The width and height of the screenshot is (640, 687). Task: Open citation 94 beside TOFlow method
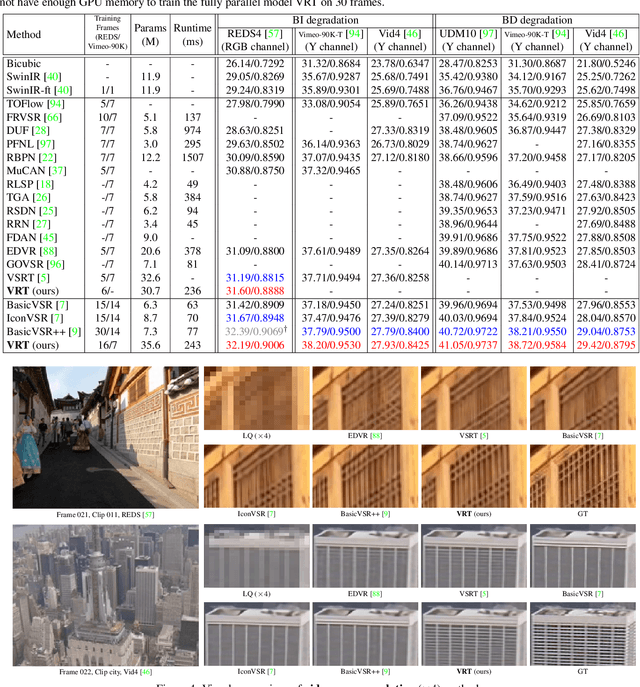point(53,103)
